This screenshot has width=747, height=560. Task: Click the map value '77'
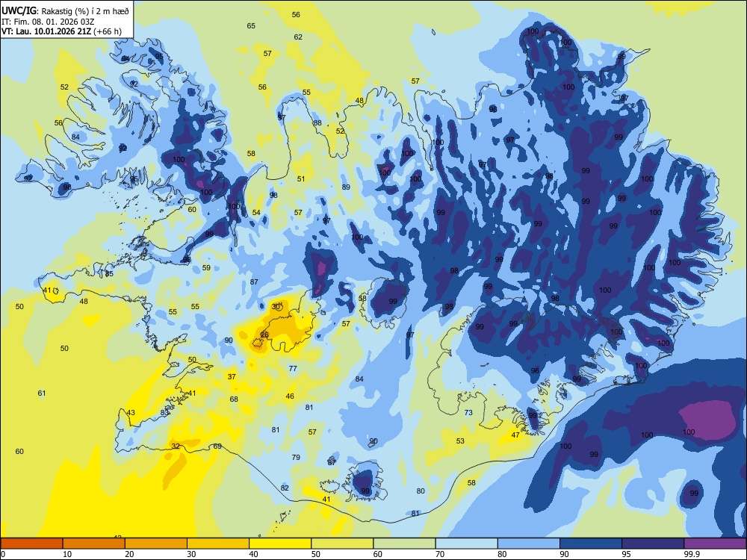(x=293, y=368)
